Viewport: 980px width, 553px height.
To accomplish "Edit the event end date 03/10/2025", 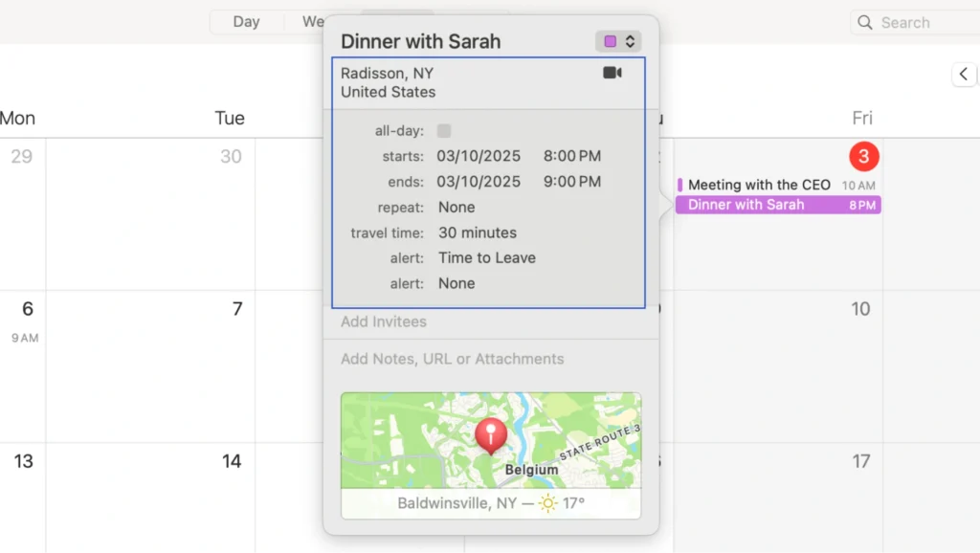I will [479, 182].
